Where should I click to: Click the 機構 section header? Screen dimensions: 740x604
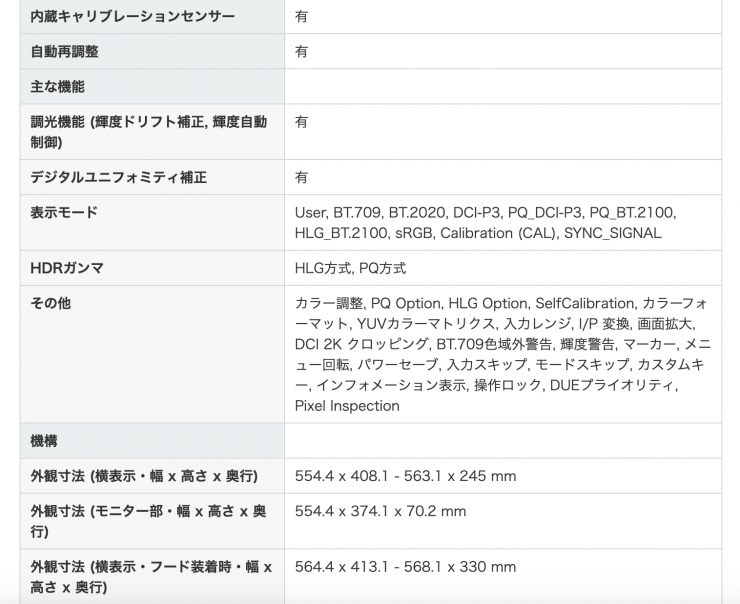coord(44,440)
